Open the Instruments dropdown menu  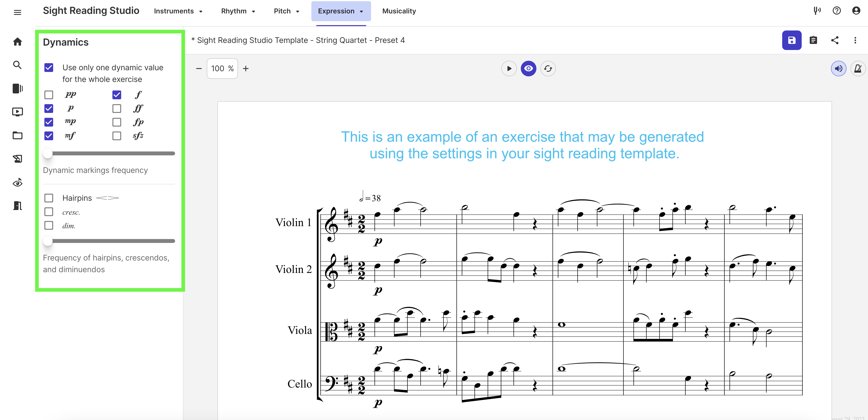click(x=178, y=11)
